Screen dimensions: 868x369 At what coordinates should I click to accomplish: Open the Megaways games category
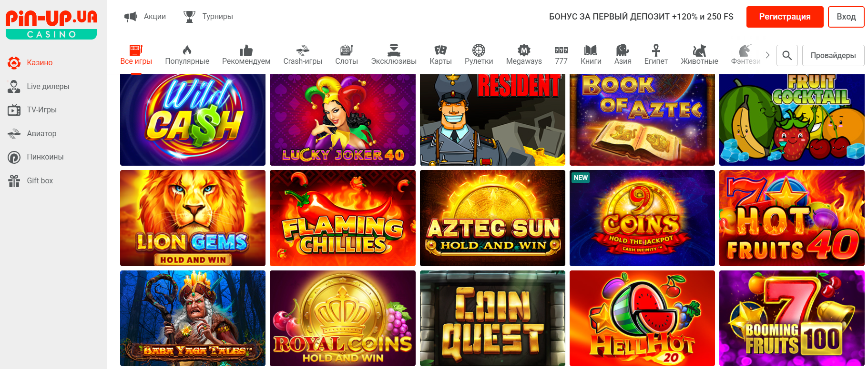[x=523, y=55]
